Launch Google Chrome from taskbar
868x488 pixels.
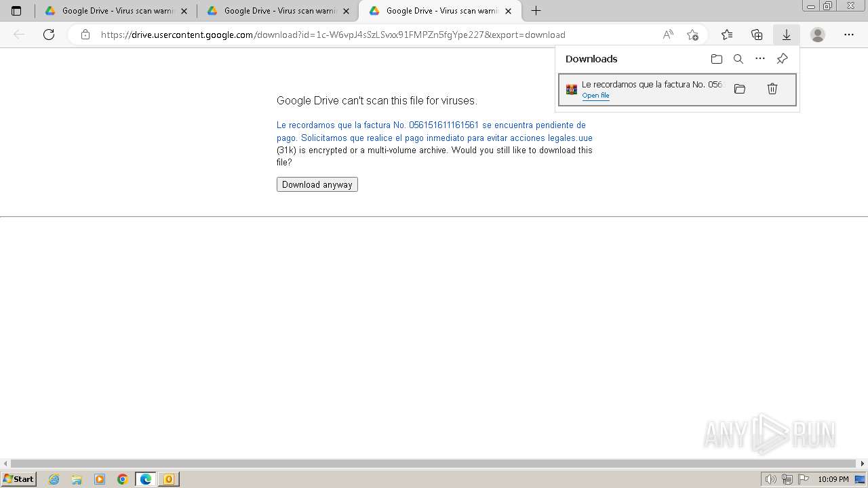click(x=123, y=479)
